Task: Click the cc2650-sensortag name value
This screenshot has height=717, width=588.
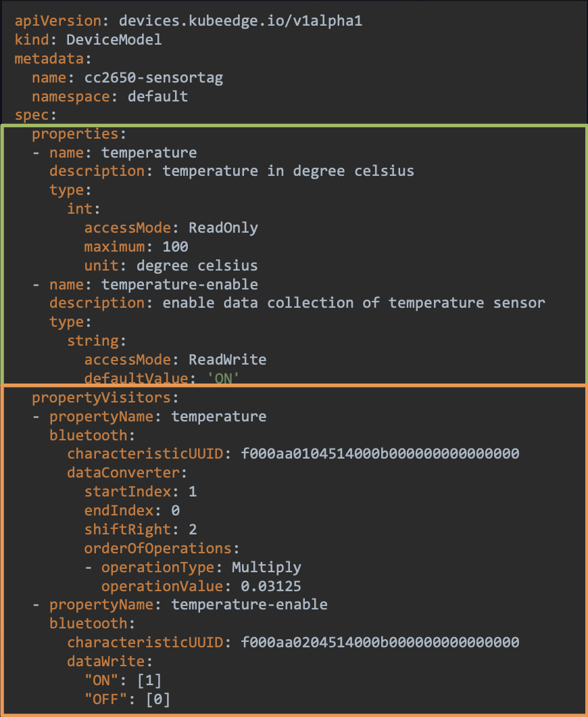Action: (x=153, y=78)
